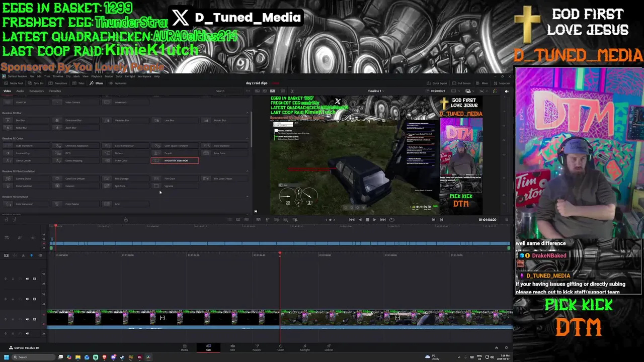The image size is (644, 362).
Task: Open the Inspector panel
Action: (x=501, y=83)
